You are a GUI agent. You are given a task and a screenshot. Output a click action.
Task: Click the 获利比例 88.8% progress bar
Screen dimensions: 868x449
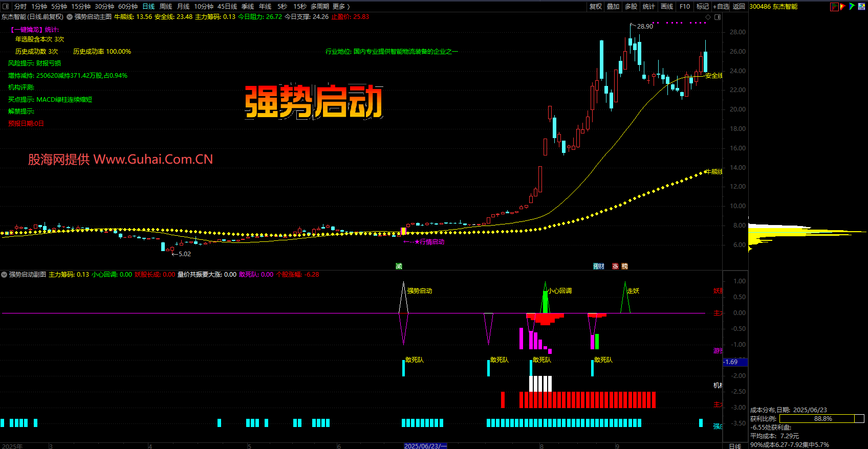point(821,418)
